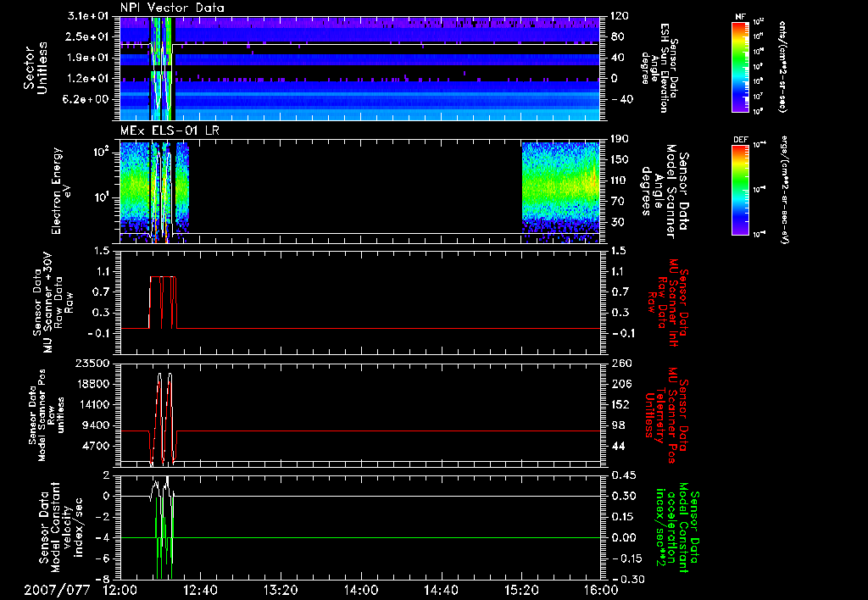Click the "1.2e+01" sector tick label
868x600 pixels.
coord(89,79)
